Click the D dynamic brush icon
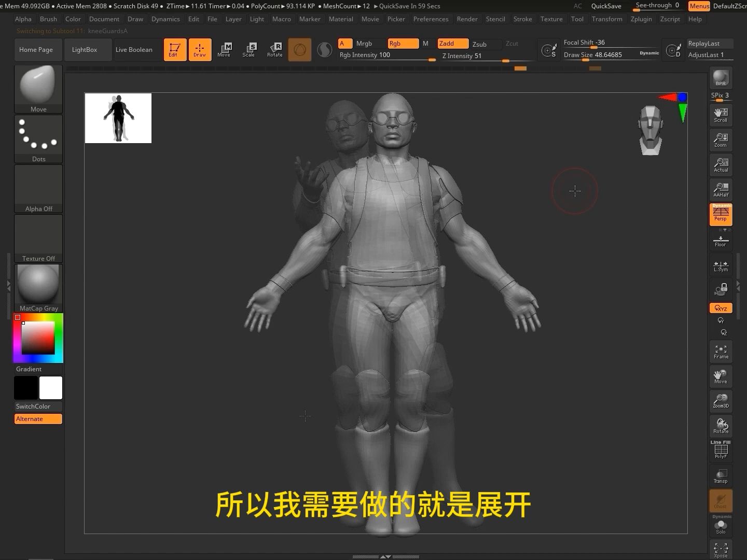The image size is (747, 560). coord(673,50)
